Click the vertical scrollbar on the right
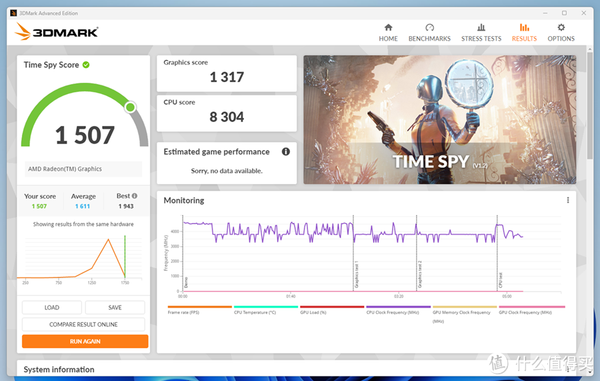 (x=590, y=105)
